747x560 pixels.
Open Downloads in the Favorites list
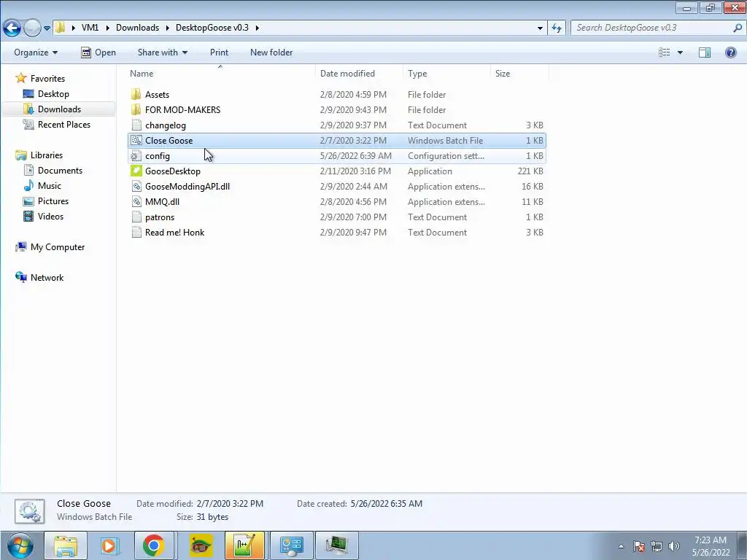coord(59,109)
